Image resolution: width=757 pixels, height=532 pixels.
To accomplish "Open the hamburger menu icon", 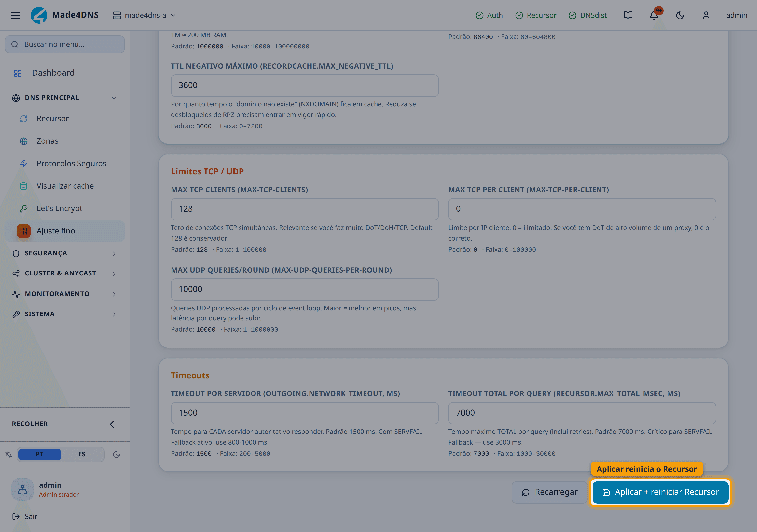I will pos(15,15).
